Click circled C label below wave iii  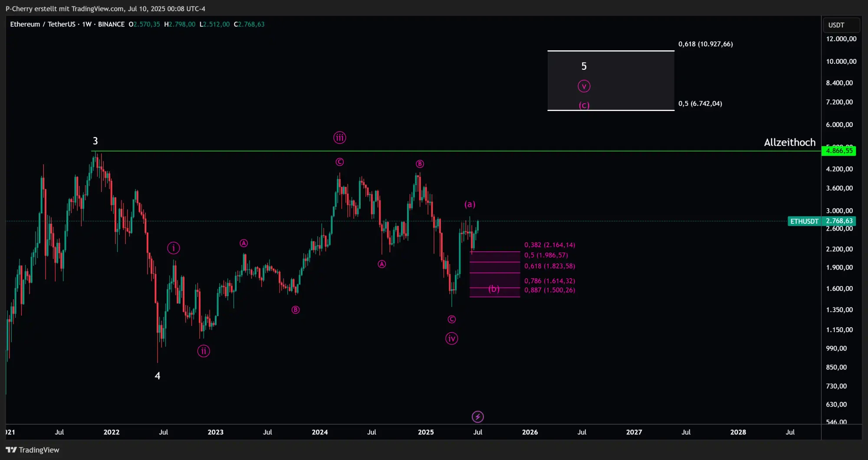[339, 162]
